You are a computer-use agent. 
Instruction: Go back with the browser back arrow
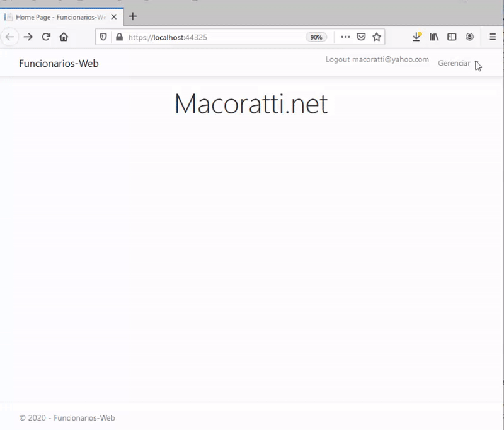[9, 37]
